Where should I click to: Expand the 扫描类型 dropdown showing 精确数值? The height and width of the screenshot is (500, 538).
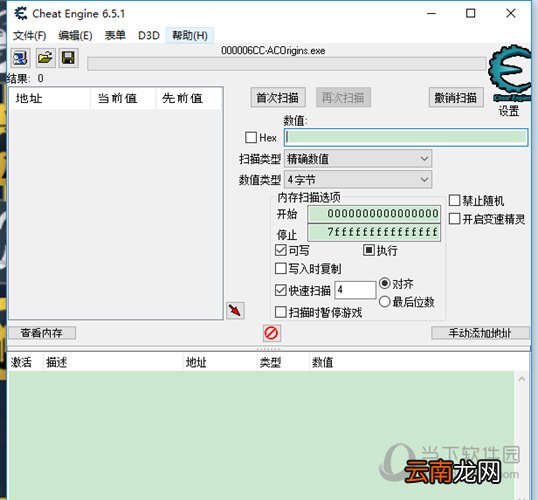(x=358, y=159)
